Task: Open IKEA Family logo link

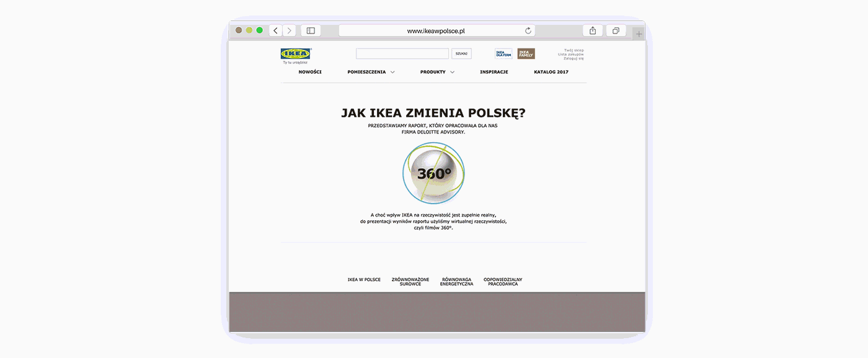Action: point(526,54)
